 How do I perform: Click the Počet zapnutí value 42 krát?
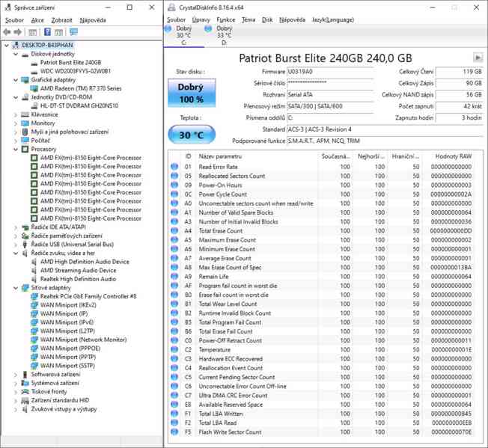(x=459, y=106)
